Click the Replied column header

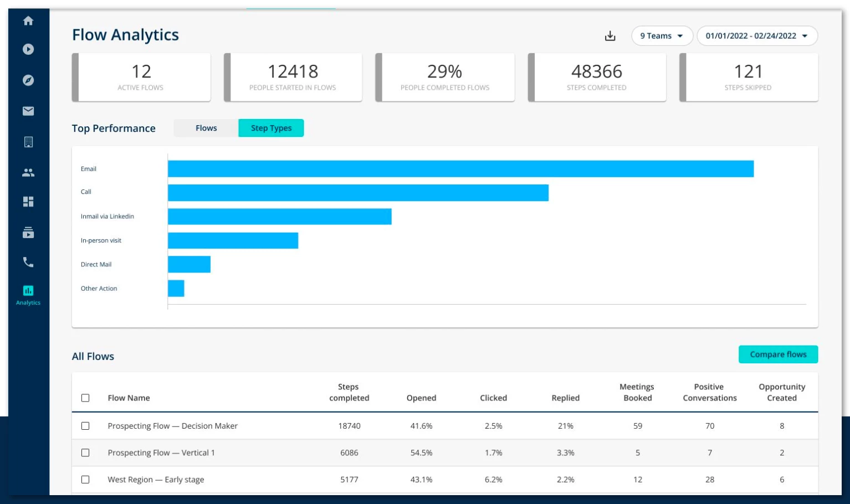click(x=565, y=398)
